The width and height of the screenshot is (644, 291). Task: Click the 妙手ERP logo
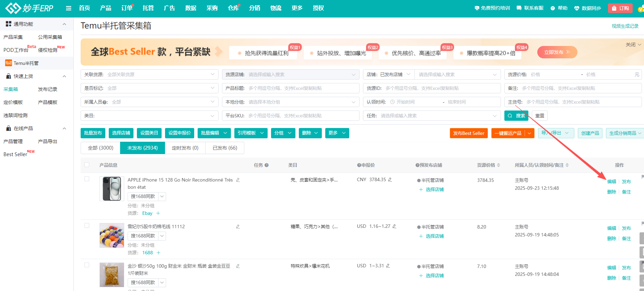coord(29,8)
